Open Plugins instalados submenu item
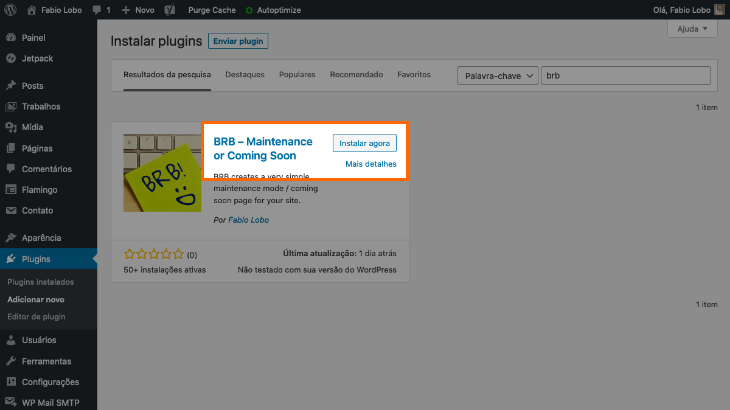 41,282
